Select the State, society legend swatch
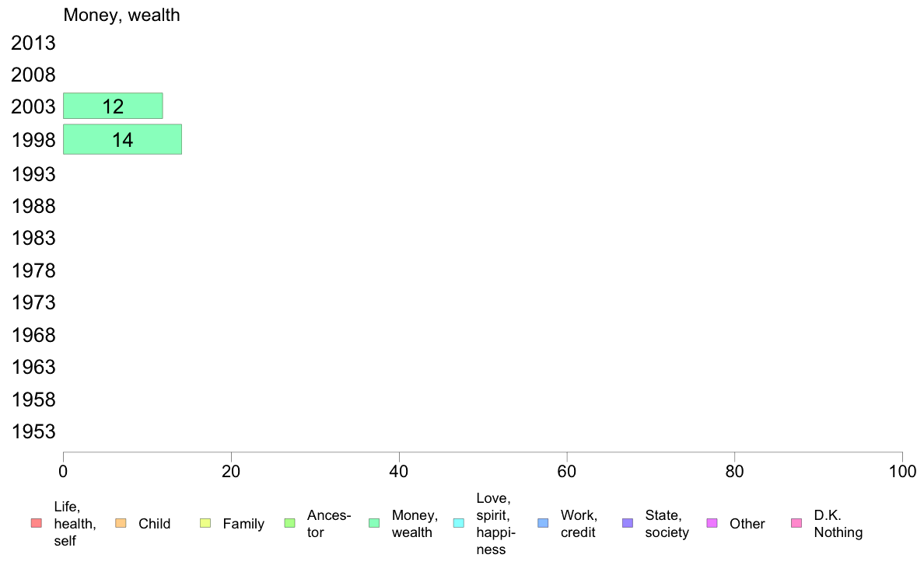The height and width of the screenshot is (572, 924). pyautogui.click(x=628, y=523)
